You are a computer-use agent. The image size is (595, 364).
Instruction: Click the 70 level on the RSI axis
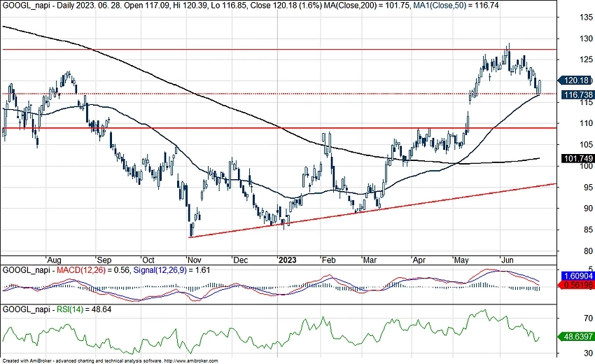(588, 318)
